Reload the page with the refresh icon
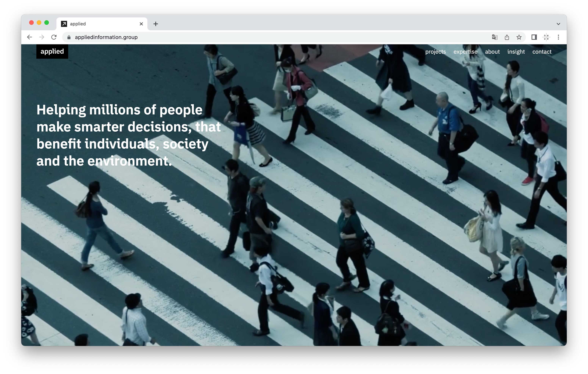The height and width of the screenshot is (374, 588). [54, 37]
